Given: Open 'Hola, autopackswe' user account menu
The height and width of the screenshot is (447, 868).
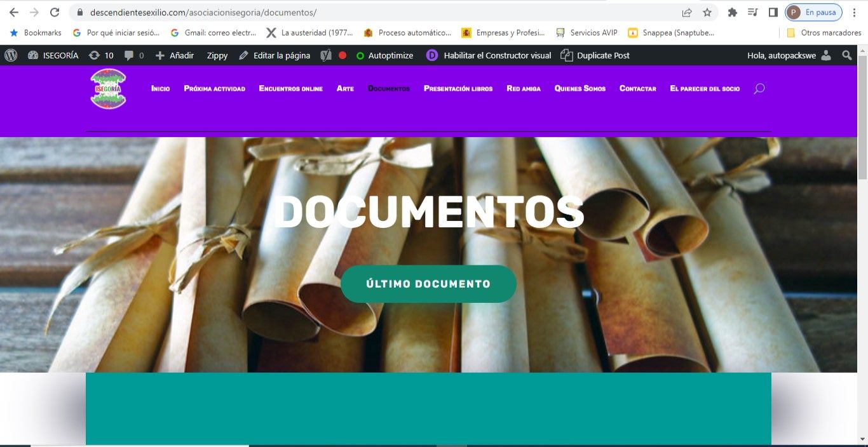Looking at the screenshot, I should pyautogui.click(x=789, y=55).
